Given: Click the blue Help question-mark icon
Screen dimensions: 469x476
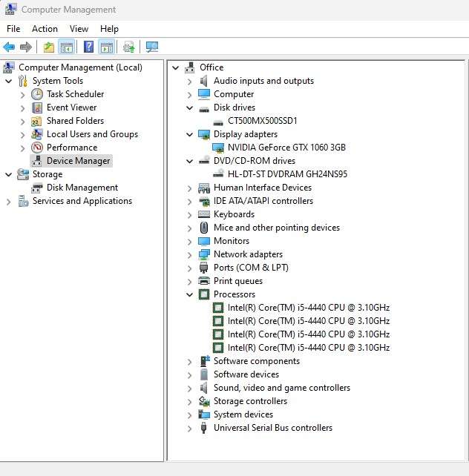Looking at the screenshot, I should (88, 47).
